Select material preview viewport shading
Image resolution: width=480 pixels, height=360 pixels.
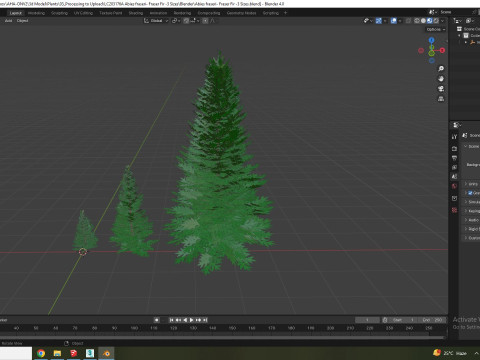pyautogui.click(x=430, y=21)
